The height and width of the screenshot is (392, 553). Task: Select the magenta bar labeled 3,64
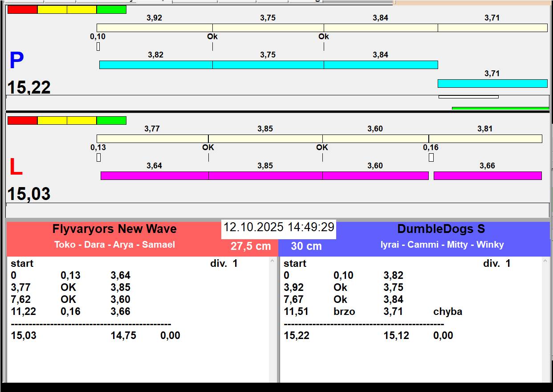155,176
